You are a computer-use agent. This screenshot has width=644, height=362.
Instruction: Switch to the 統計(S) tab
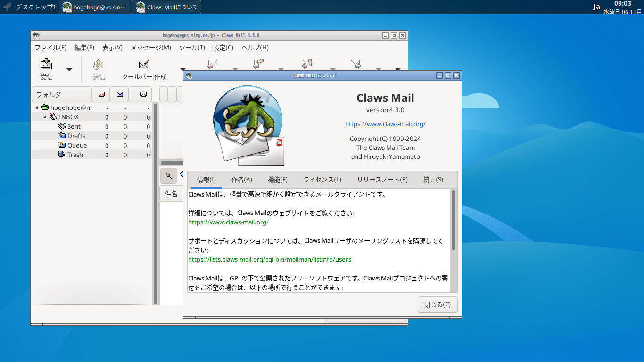tap(433, 180)
